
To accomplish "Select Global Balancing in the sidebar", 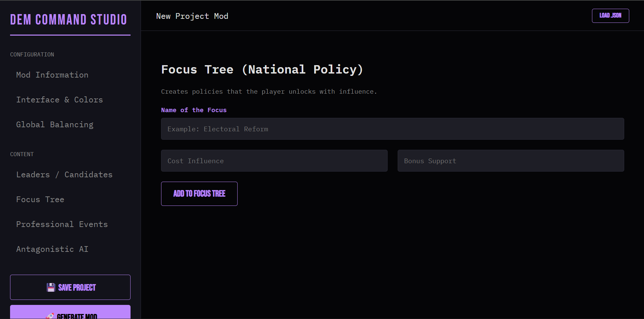I will (x=55, y=125).
